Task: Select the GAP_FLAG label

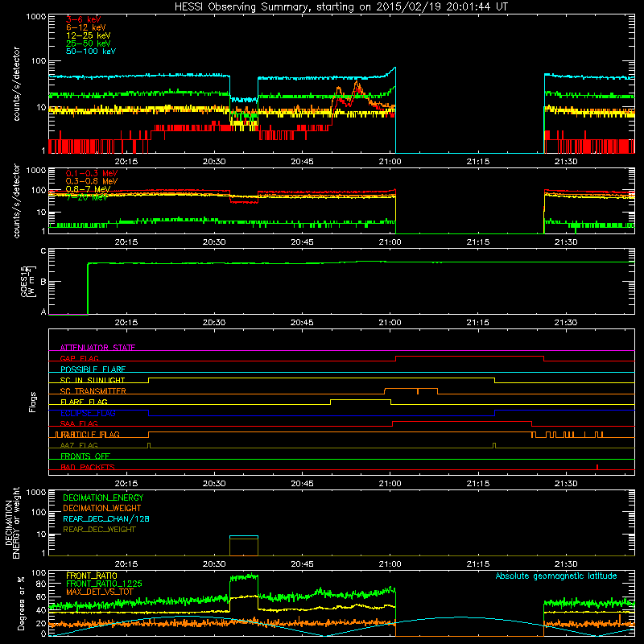Action: pyautogui.click(x=79, y=358)
